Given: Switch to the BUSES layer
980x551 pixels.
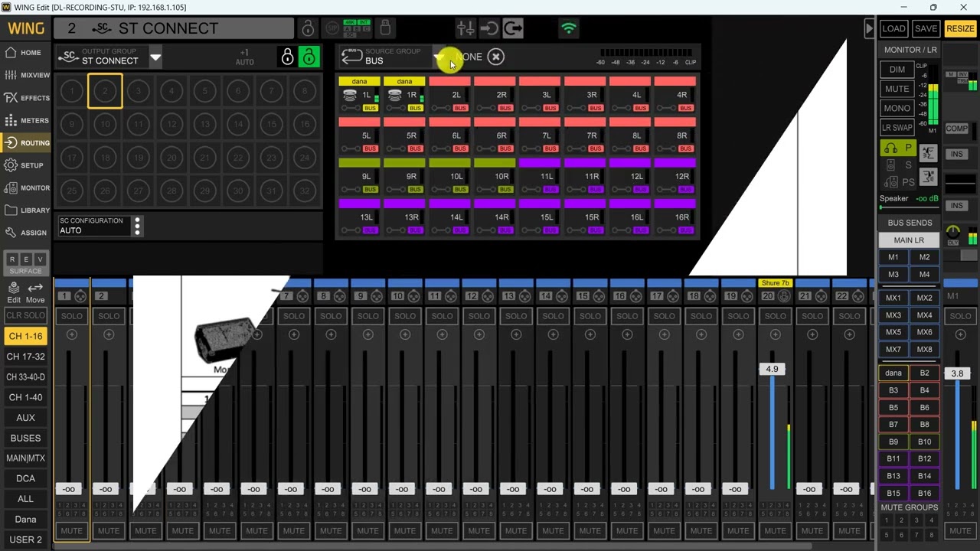Looking at the screenshot, I should [25, 439].
